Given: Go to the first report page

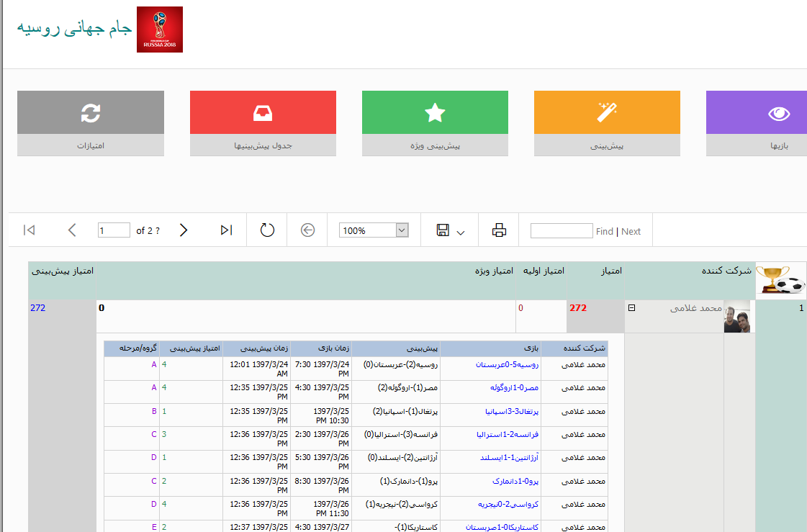Looking at the screenshot, I should (x=29, y=230).
